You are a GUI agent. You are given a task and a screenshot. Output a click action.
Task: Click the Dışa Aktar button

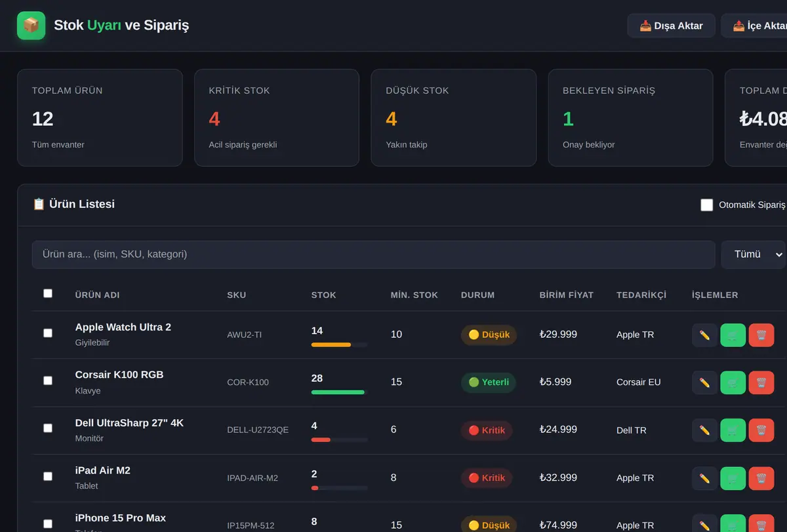672,26
